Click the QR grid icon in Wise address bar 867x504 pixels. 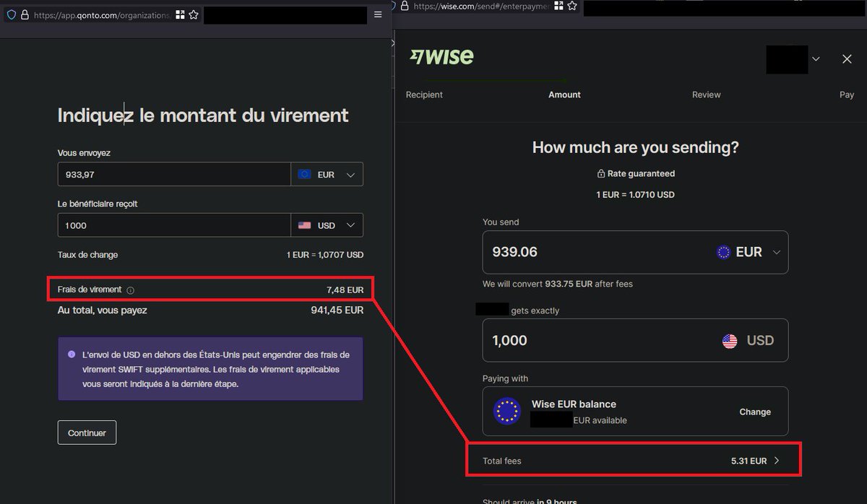point(558,6)
